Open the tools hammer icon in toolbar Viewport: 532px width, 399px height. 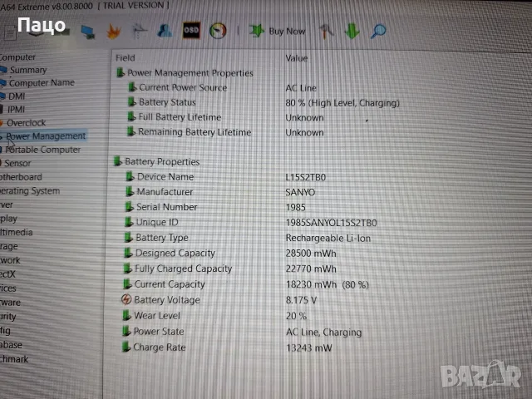tap(327, 32)
